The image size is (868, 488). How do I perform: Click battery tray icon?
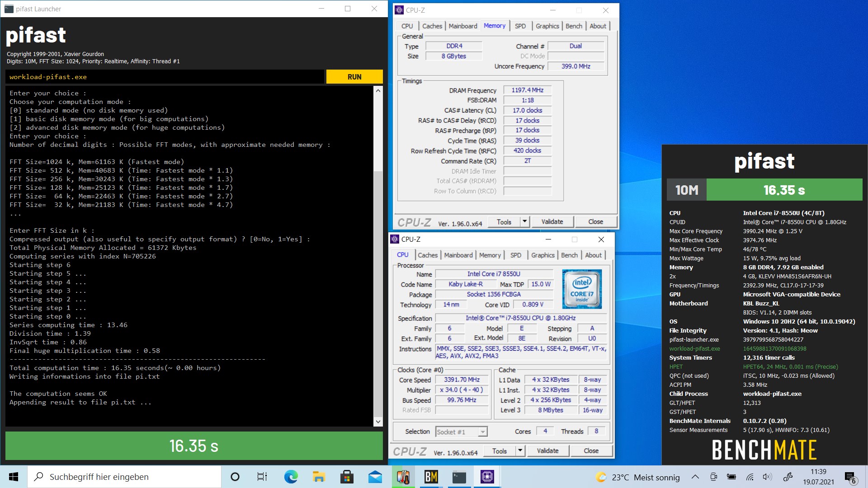pos(731,477)
